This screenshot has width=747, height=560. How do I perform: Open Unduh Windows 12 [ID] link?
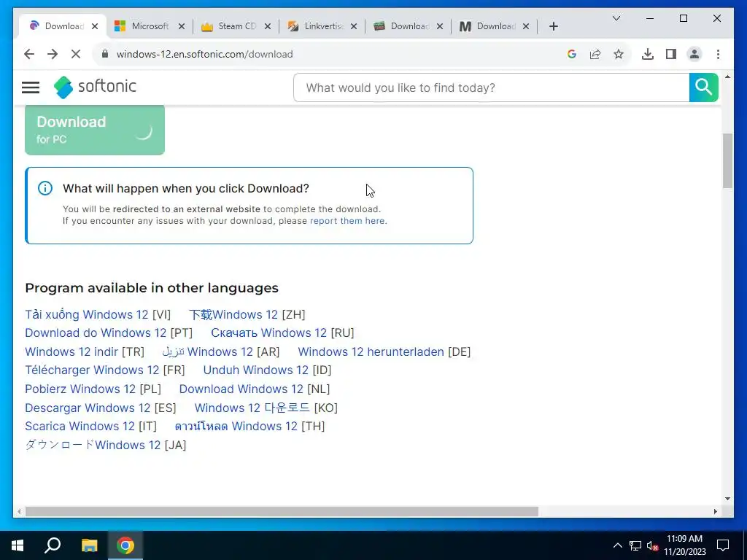coord(256,370)
